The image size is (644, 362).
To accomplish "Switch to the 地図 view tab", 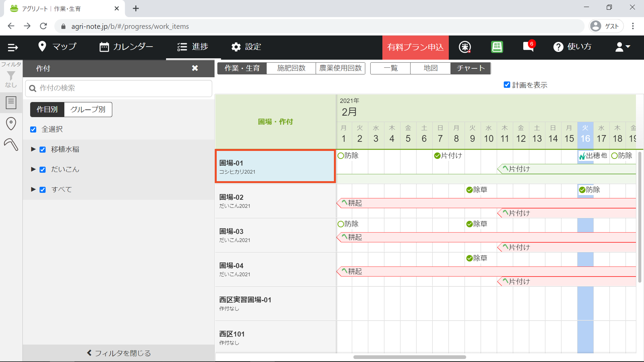I will [430, 68].
